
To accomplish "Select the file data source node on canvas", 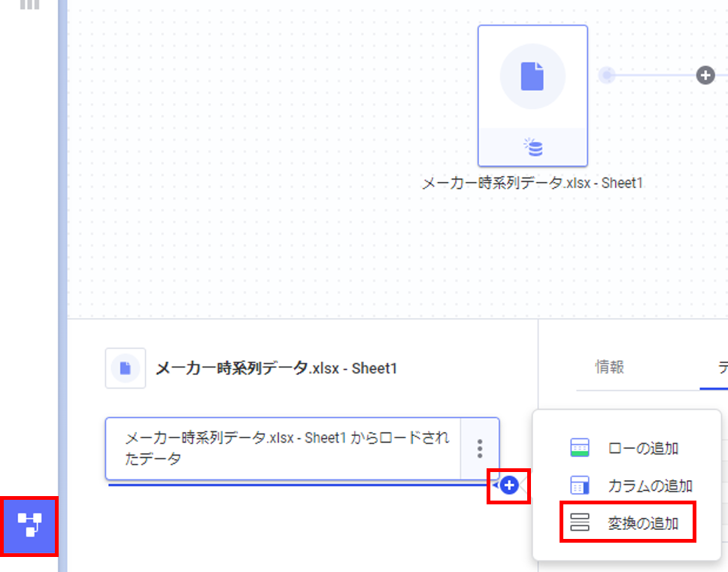I will (x=532, y=95).
